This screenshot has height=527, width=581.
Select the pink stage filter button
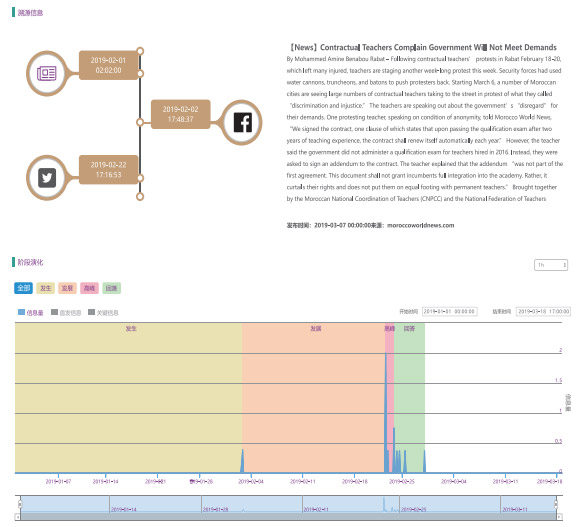89,288
